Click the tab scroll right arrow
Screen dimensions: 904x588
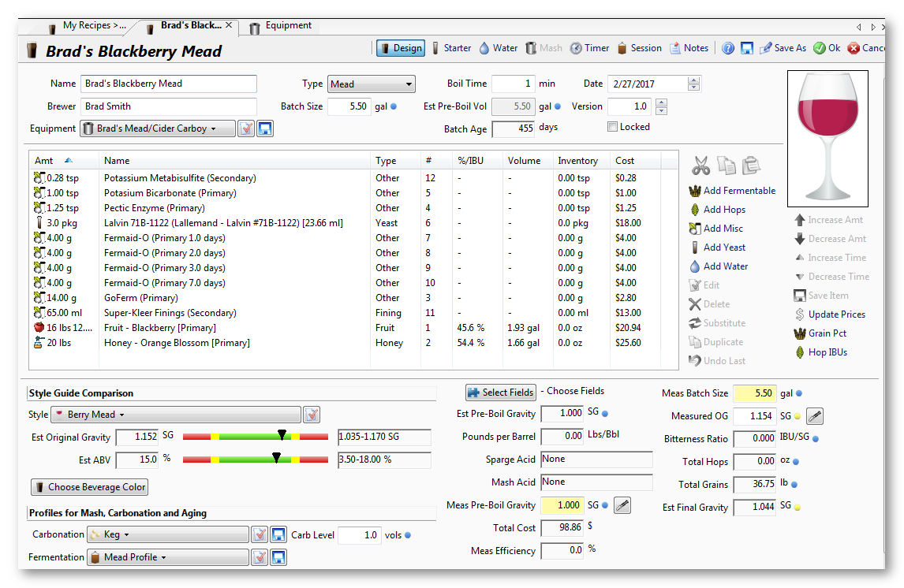873,27
